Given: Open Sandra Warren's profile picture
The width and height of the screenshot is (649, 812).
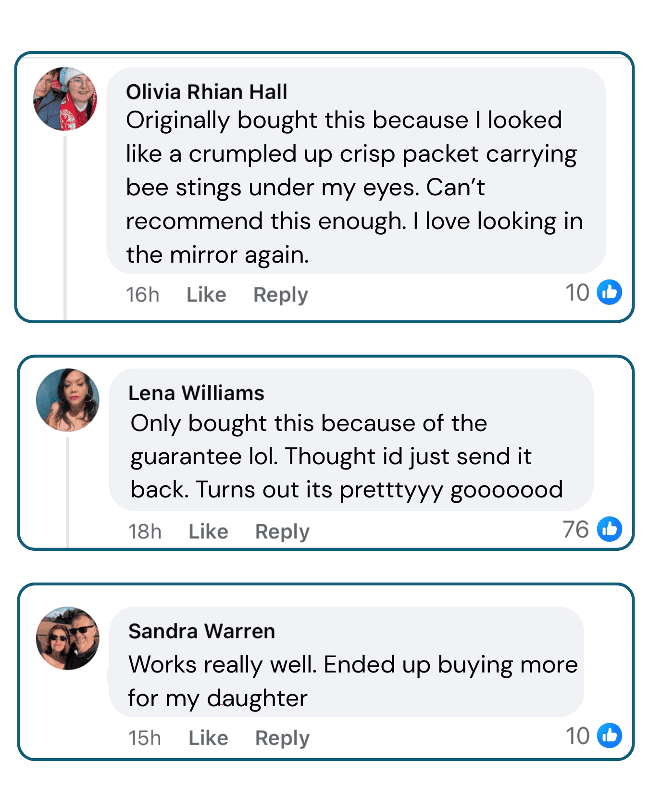Looking at the screenshot, I should pyautogui.click(x=68, y=638).
